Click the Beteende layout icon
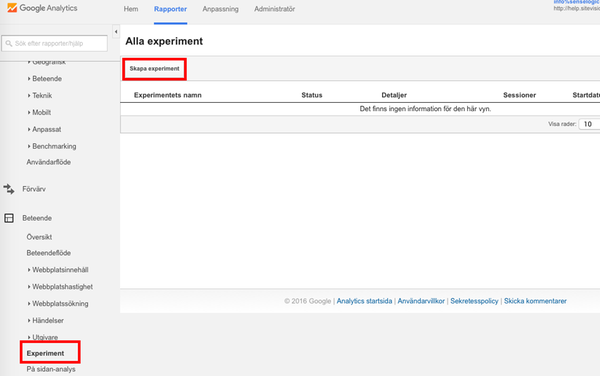This screenshot has height=376, width=600. [x=9, y=218]
